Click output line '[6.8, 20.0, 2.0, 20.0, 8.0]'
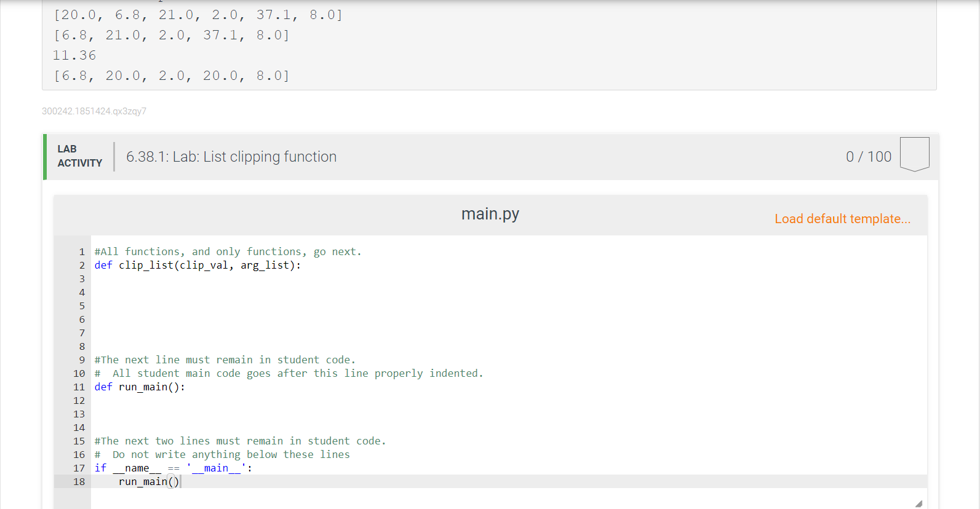Viewport: 980px width, 509px height. click(x=172, y=76)
